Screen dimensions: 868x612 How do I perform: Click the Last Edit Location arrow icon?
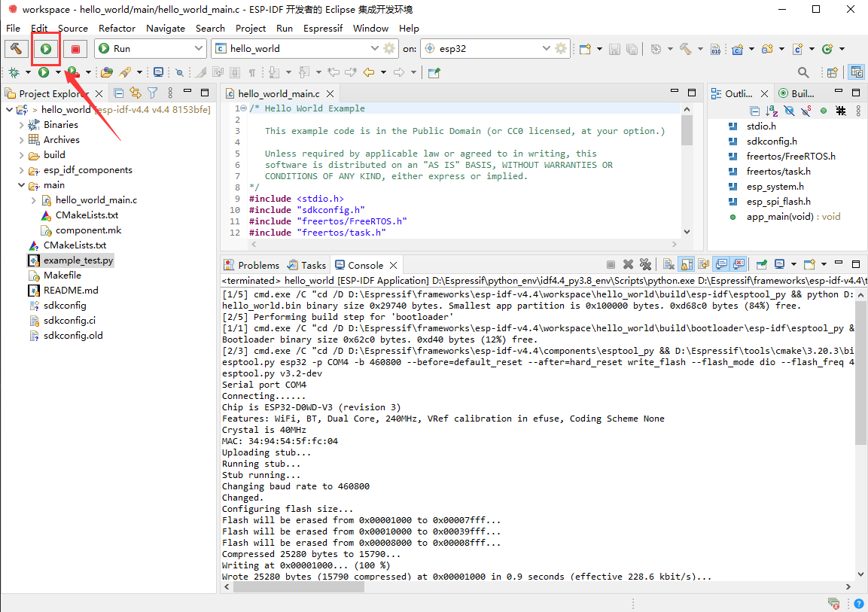[x=333, y=72]
